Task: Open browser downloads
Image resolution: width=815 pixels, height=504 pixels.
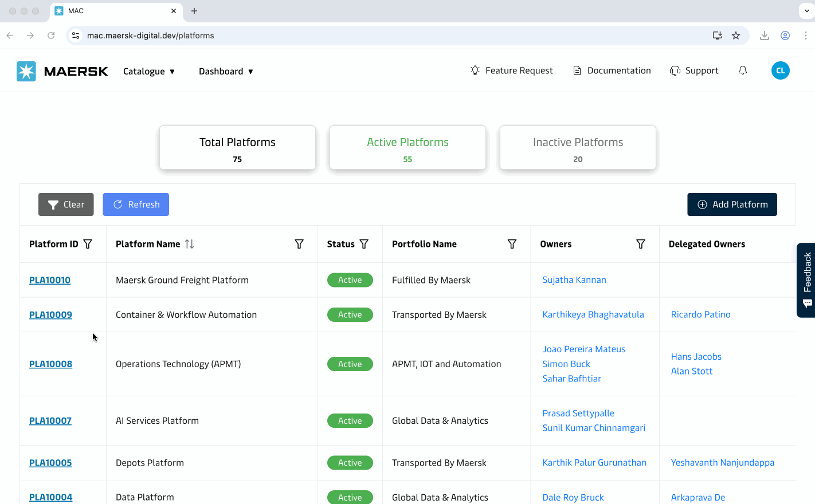Action: pos(765,36)
